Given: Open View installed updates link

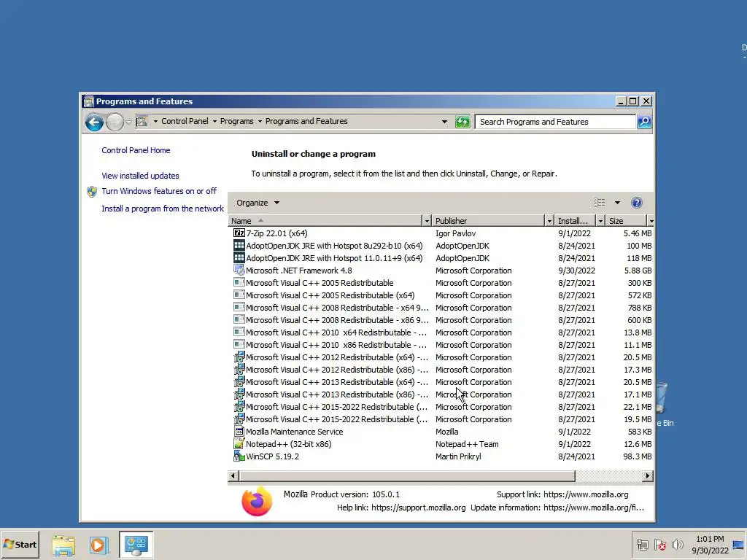Looking at the screenshot, I should (x=140, y=176).
